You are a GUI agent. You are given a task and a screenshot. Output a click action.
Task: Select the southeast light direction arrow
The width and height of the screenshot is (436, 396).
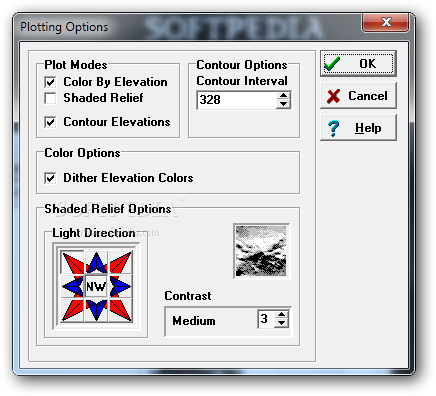click(120, 310)
